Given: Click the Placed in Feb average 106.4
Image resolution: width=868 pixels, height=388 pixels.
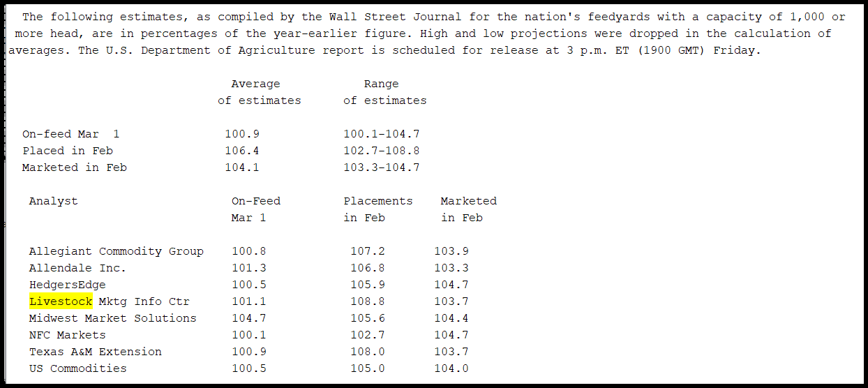Looking at the screenshot, I should pos(242,151).
